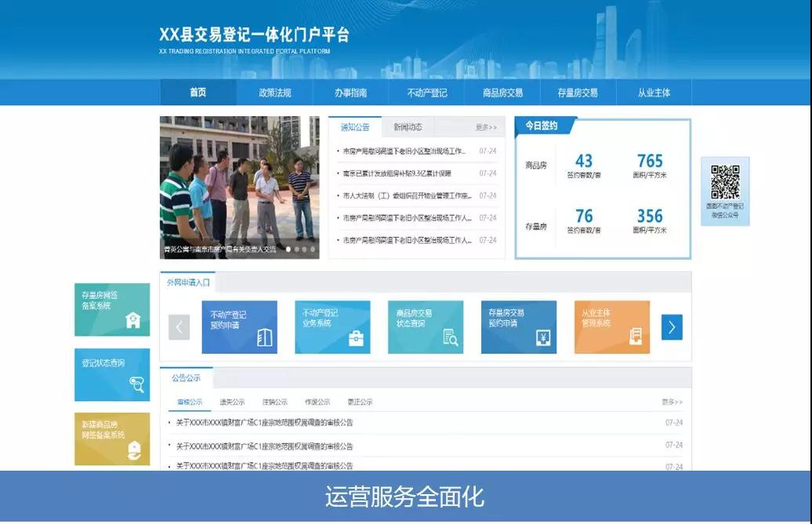This screenshot has height=524, width=812.
Task: Open 登记状态查询 side shortcut
Action: (x=112, y=375)
